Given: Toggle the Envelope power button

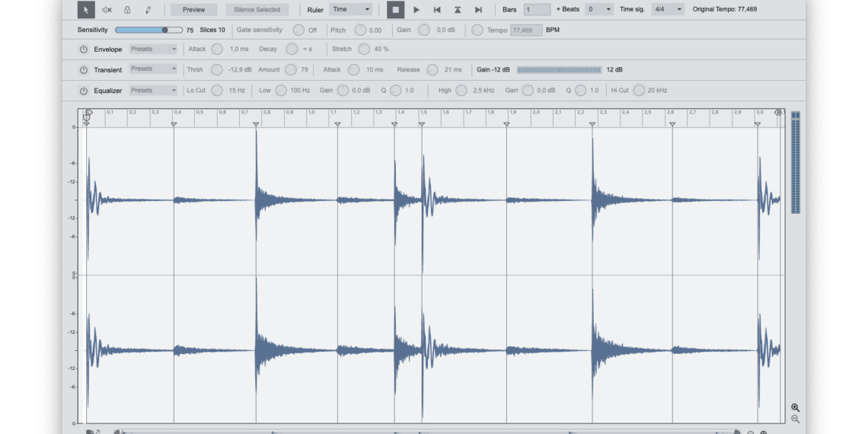Looking at the screenshot, I should pos(84,49).
